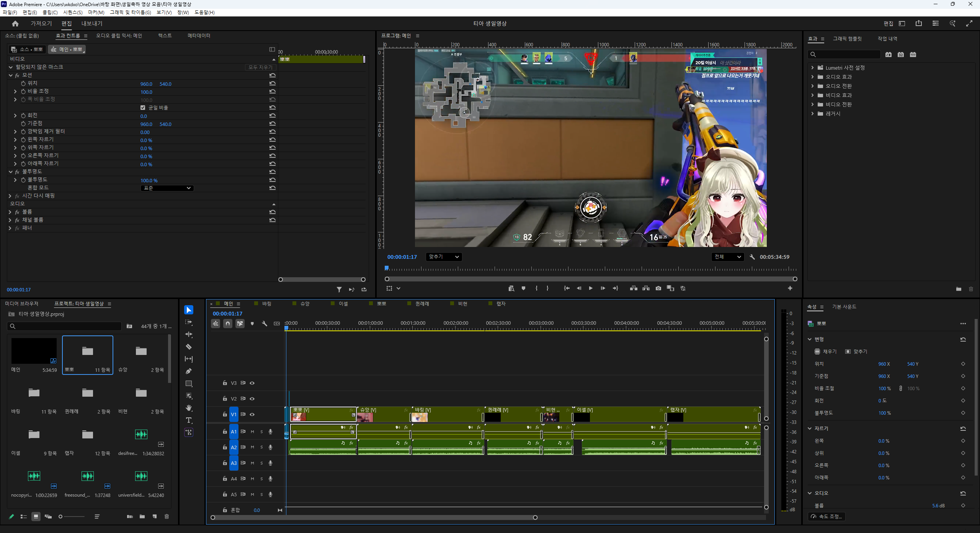Switch to 그래픽 템플릿 tab
Viewport: 980px width, 533px height.
coord(847,39)
